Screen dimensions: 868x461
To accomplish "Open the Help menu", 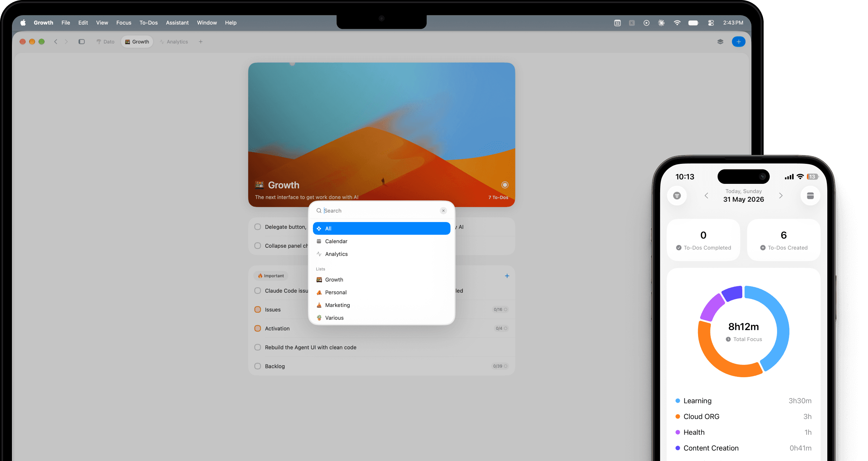I will point(231,22).
